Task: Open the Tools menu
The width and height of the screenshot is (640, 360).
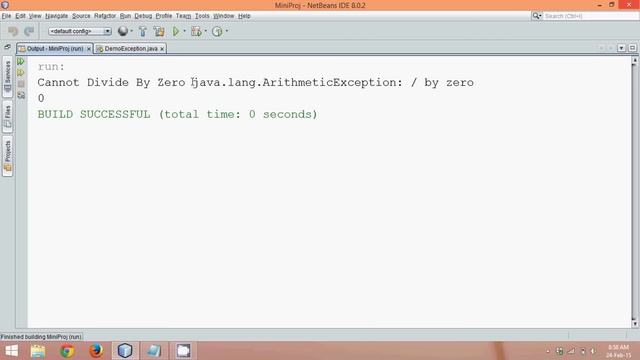Action: click(x=202, y=16)
